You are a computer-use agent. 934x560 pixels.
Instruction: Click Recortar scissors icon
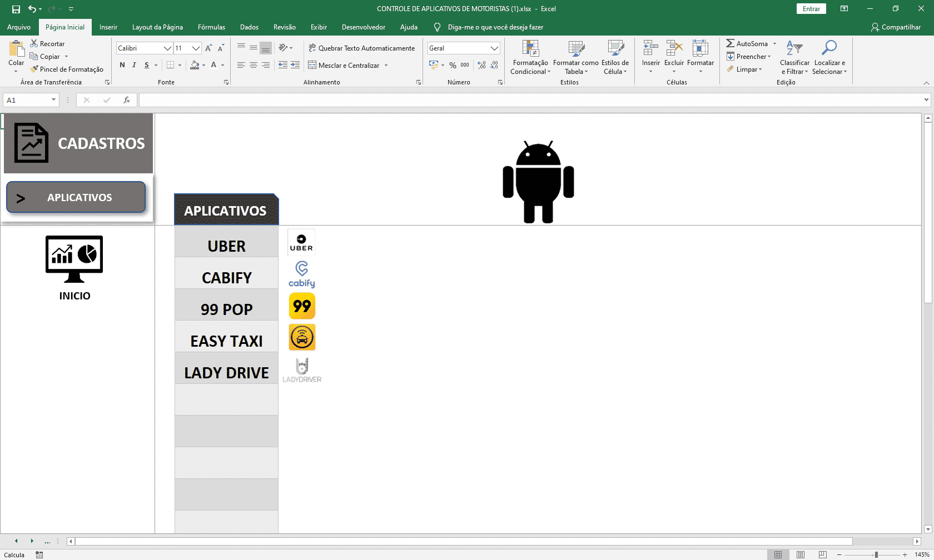34,43
